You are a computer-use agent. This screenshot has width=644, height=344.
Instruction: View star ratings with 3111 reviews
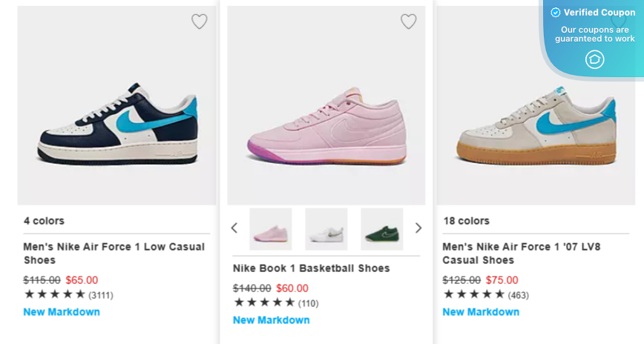[x=55, y=294]
